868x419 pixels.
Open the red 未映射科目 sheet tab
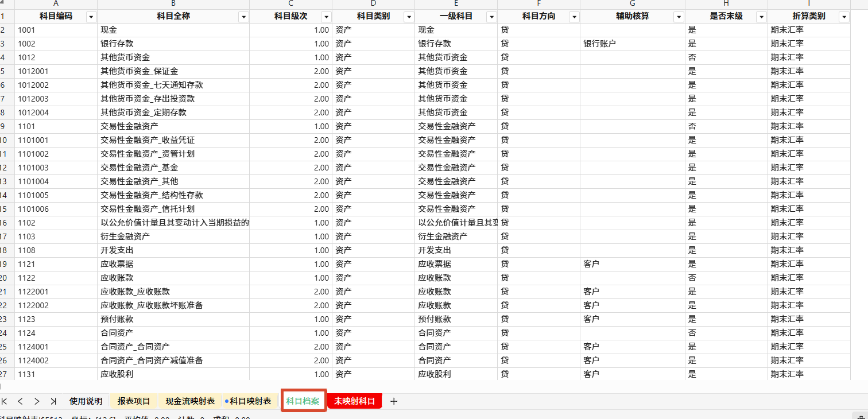354,401
